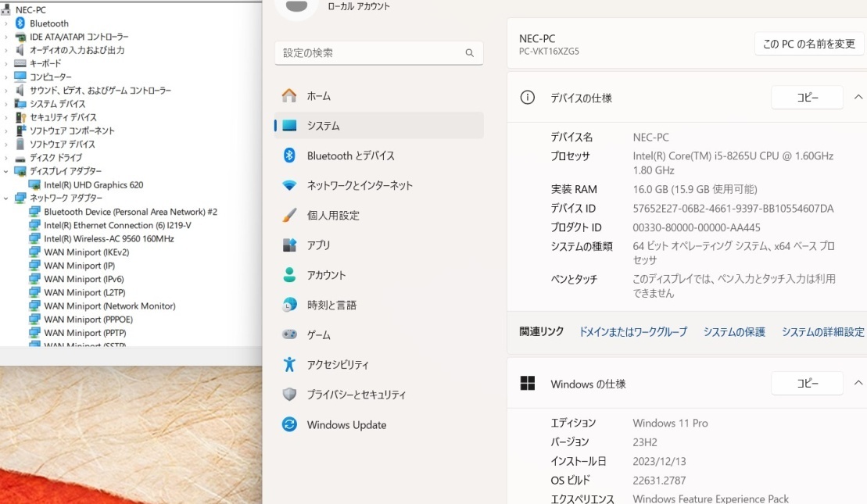867x504 pixels.
Task: Expand the オーディオの入力および出力 node
Action: [6, 50]
